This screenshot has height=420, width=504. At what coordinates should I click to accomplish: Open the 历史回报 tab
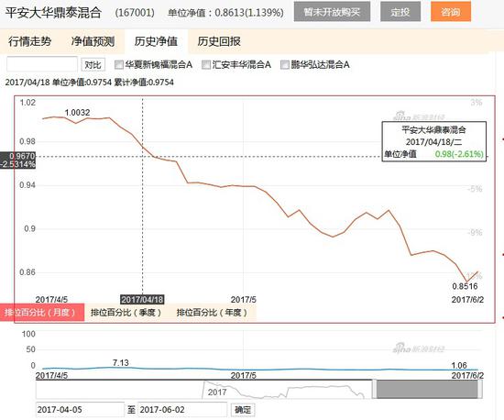click(219, 41)
